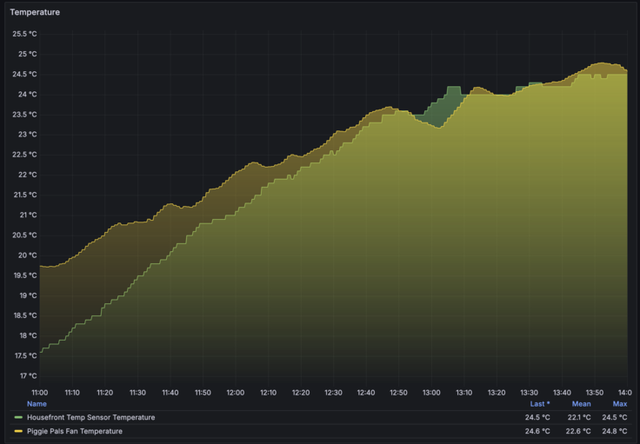Click the 13:30 label on the time axis
Screen dimensions: 640x444
529,392
